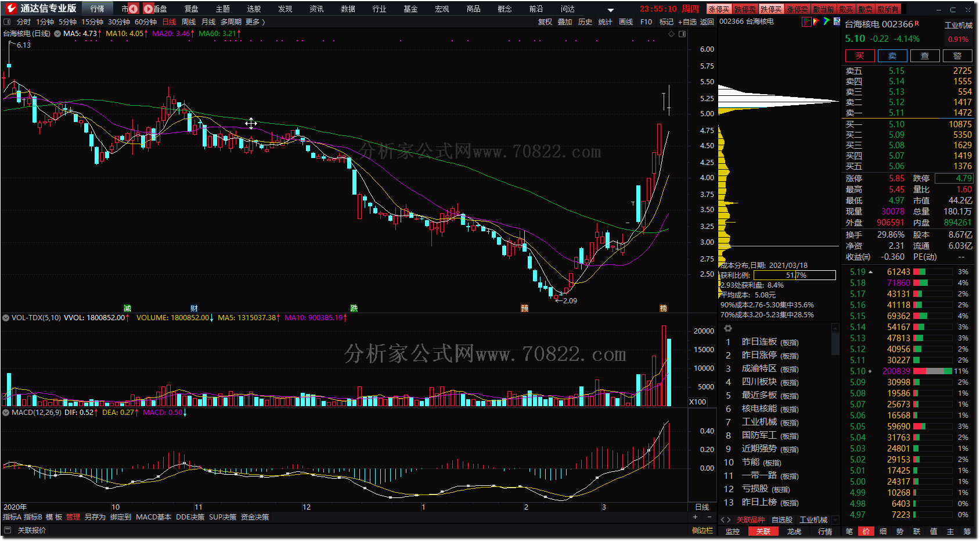Select the MACD基本 indicator template
The width and height of the screenshot is (980, 541).
click(x=153, y=517)
